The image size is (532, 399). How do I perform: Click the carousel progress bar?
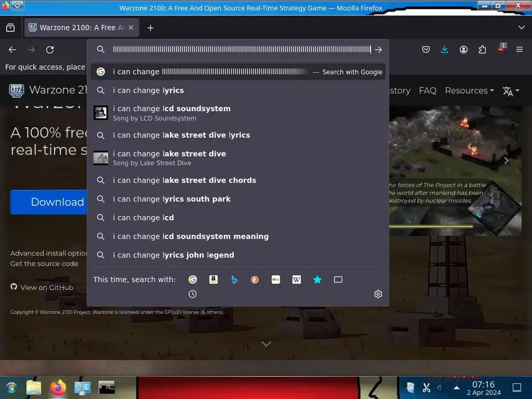(x=431, y=226)
